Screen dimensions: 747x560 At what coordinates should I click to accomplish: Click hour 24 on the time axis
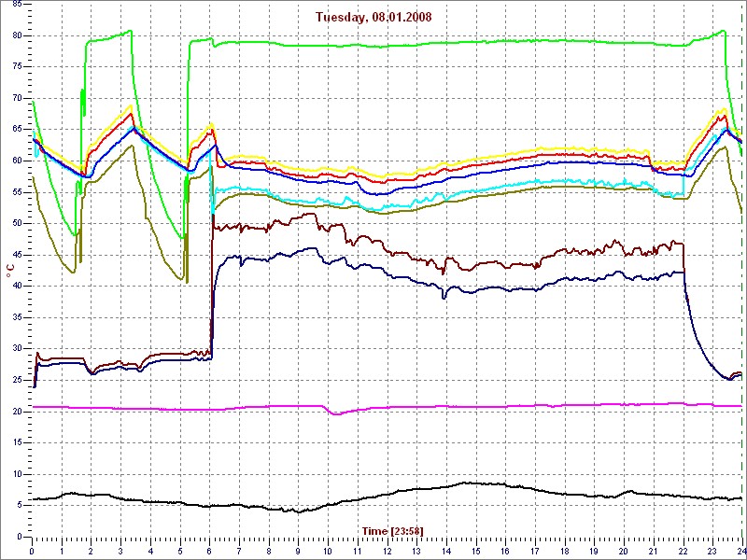(740, 553)
